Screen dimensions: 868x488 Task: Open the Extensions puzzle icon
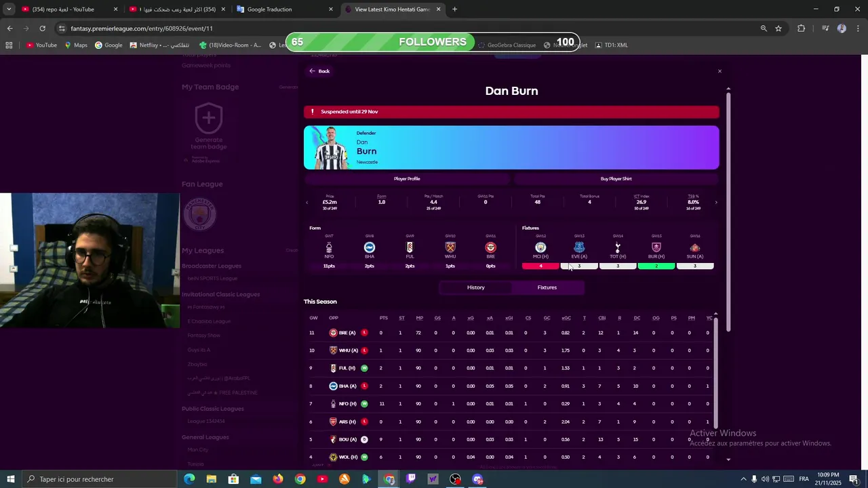801,28
